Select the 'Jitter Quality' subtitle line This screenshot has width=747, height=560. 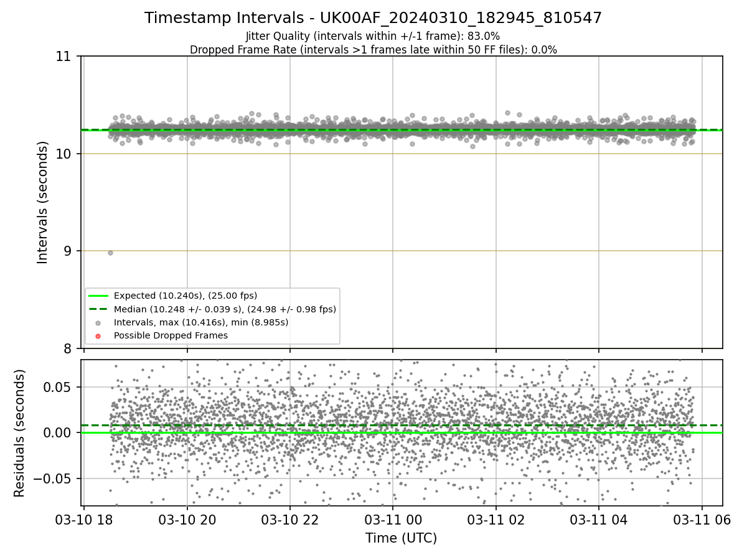[x=373, y=36]
